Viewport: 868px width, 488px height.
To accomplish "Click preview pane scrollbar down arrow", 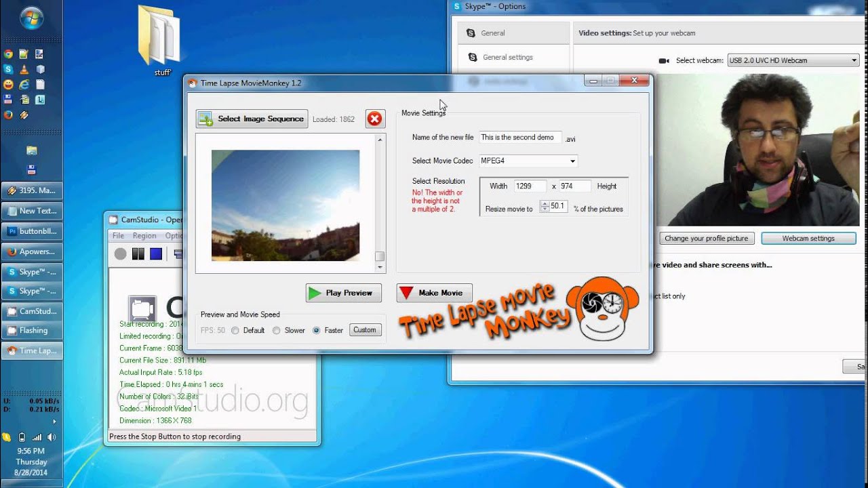I will point(380,268).
